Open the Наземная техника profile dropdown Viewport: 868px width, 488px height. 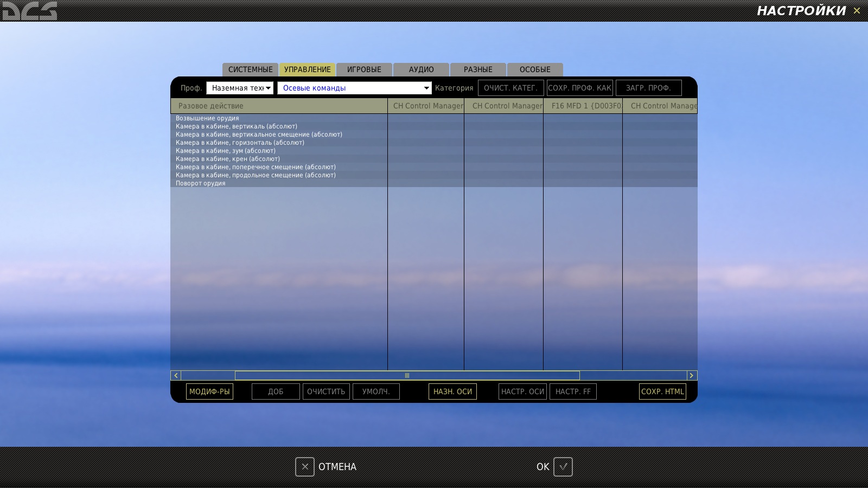pyautogui.click(x=240, y=88)
